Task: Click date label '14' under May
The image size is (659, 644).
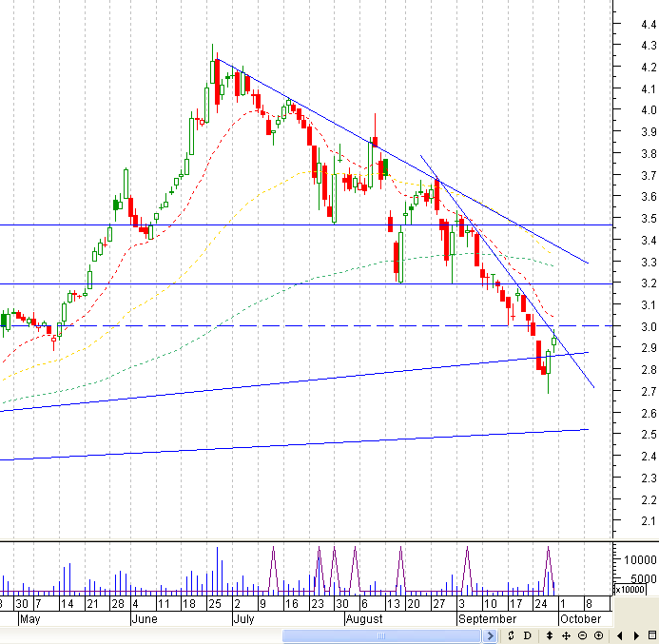Action: 67,604
